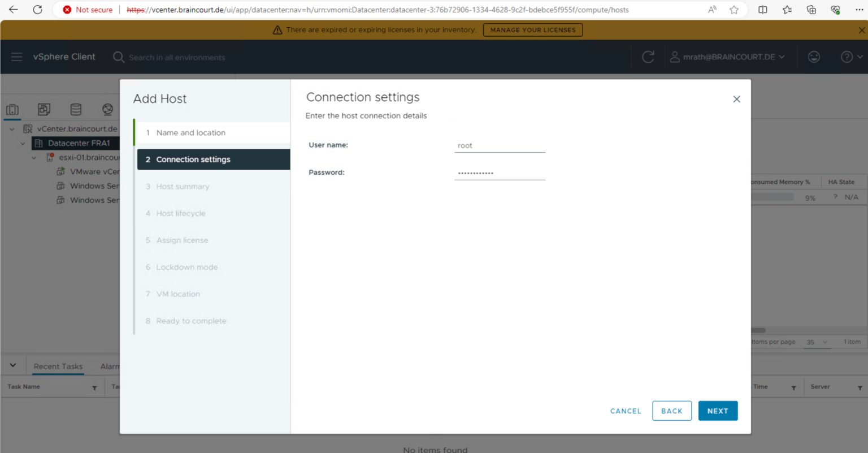Open the vSphere Client hamburger menu

(16, 57)
